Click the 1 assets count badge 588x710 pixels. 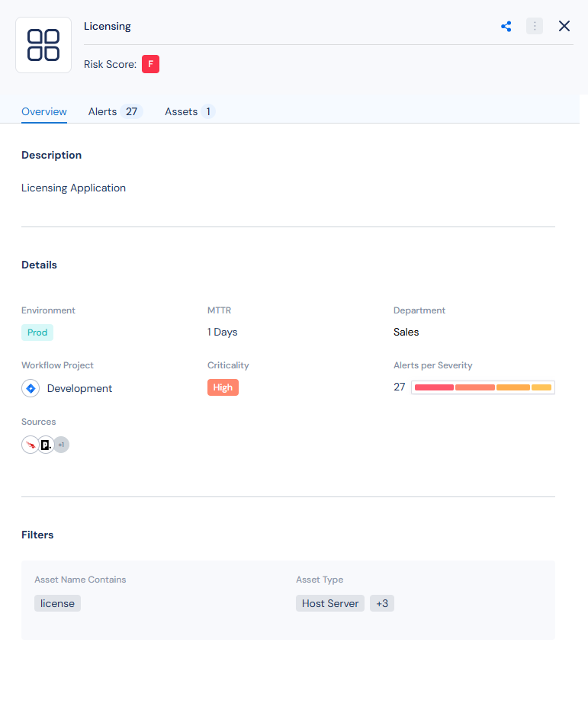[x=207, y=111]
